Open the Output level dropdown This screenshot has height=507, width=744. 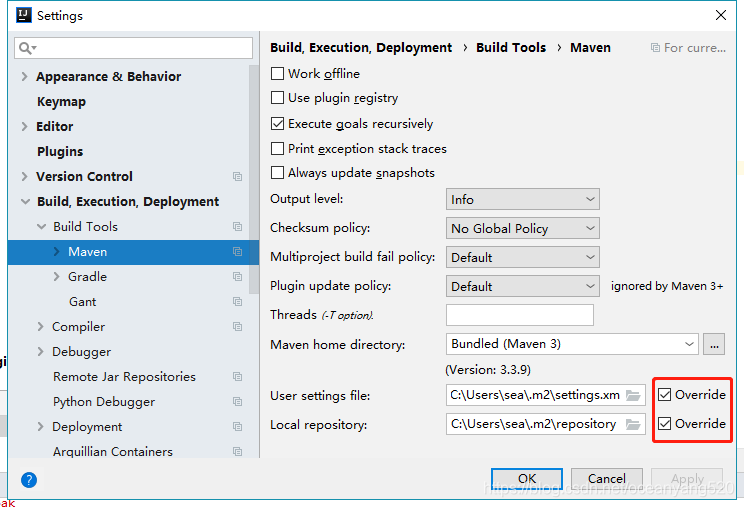tap(522, 199)
